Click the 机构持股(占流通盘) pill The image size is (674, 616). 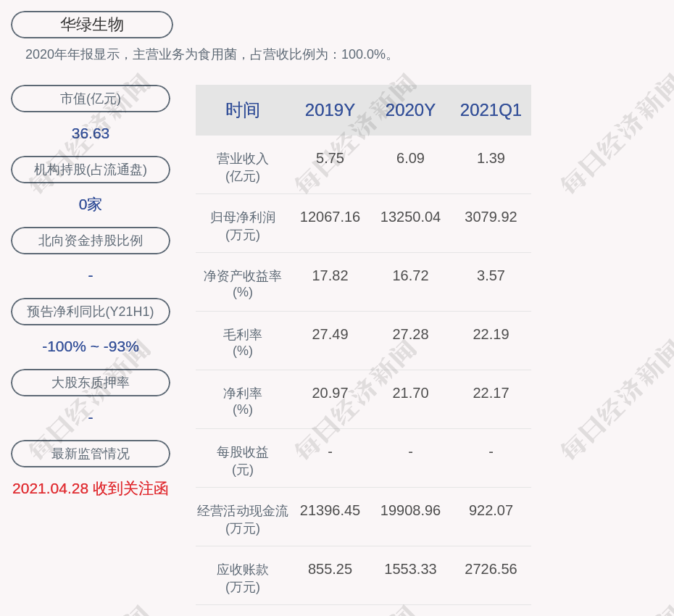[91, 170]
